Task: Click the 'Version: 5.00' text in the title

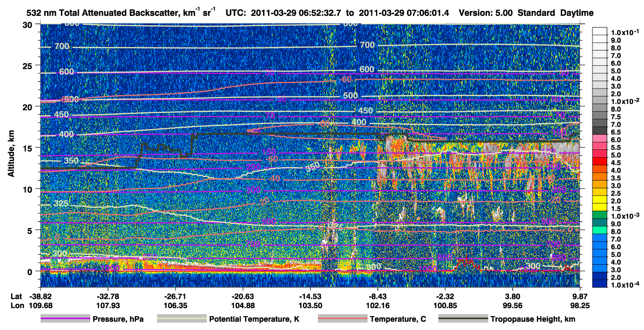Action: click(x=487, y=13)
